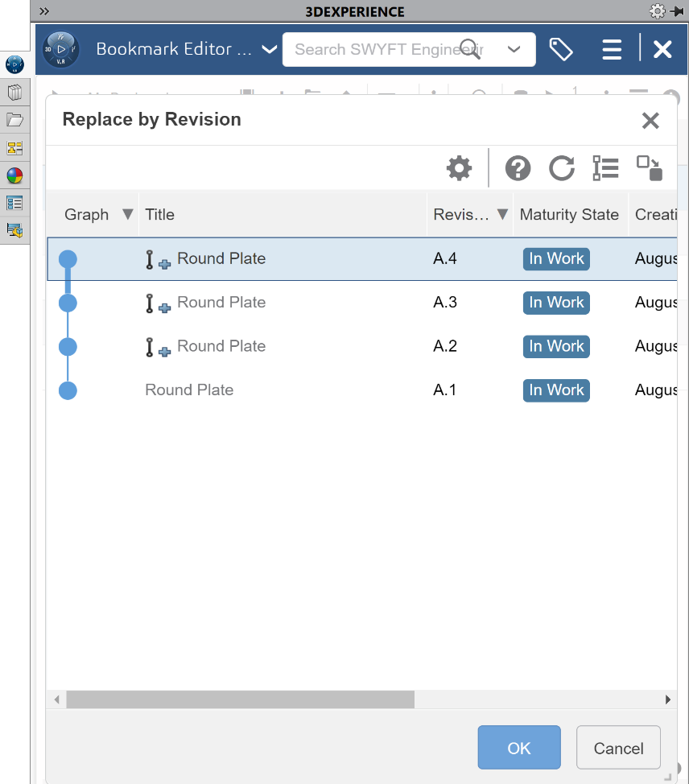Click inside the Search SWYFT Engineering field
This screenshot has height=784, width=689.
tap(378, 49)
